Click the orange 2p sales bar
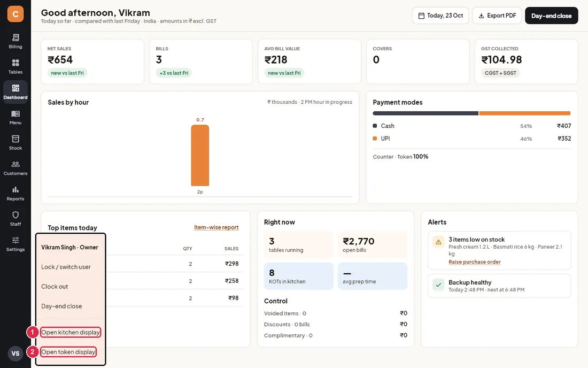This screenshot has height=368, width=588. (x=200, y=155)
